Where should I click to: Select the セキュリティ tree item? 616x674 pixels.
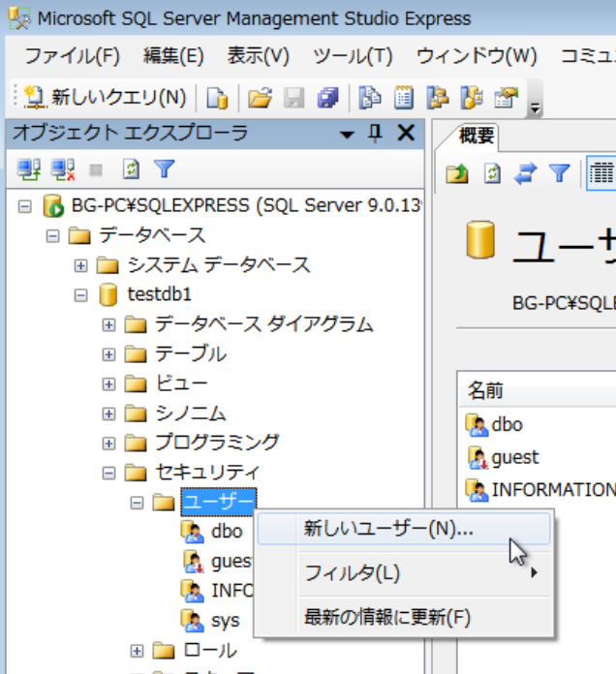pos(208,473)
